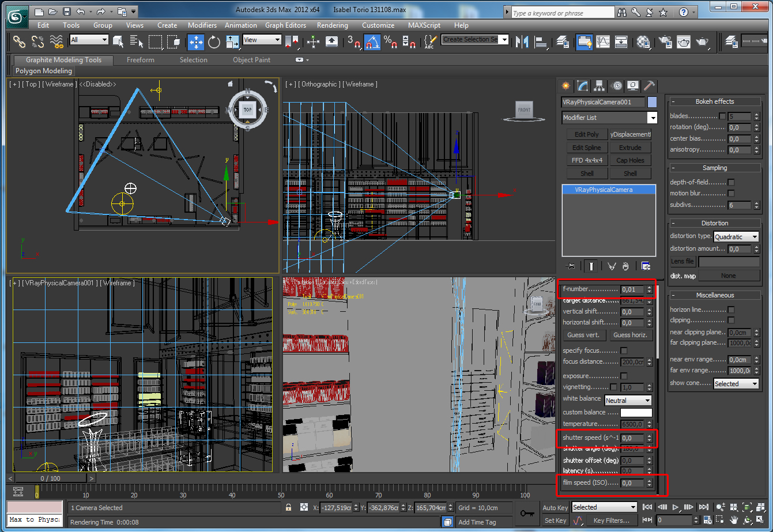Click the Guess vert. button
The height and width of the screenshot is (532, 773).
pyautogui.click(x=583, y=335)
